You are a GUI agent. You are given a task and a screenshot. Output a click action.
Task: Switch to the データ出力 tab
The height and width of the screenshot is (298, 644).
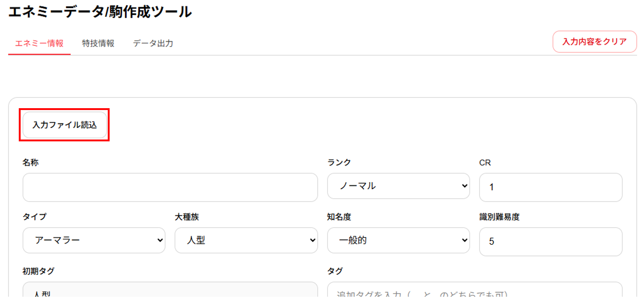click(153, 43)
